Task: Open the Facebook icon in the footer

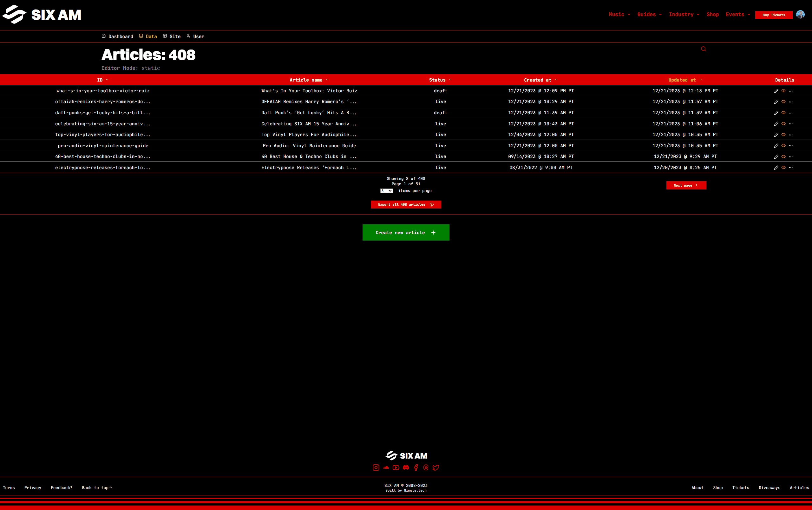Action: click(x=416, y=467)
